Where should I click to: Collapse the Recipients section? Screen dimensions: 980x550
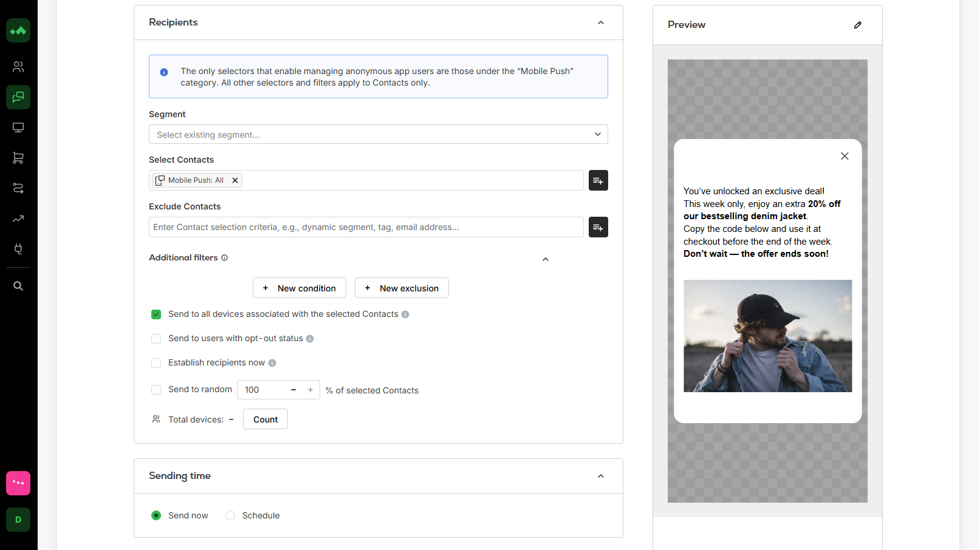click(601, 22)
